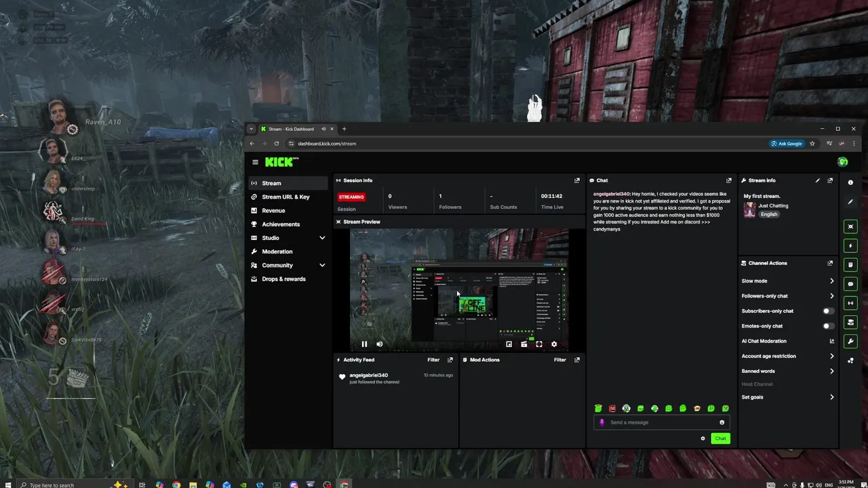This screenshot has height=488, width=868.
Task: Pop out the Activity Feed panel
Action: (x=450, y=360)
